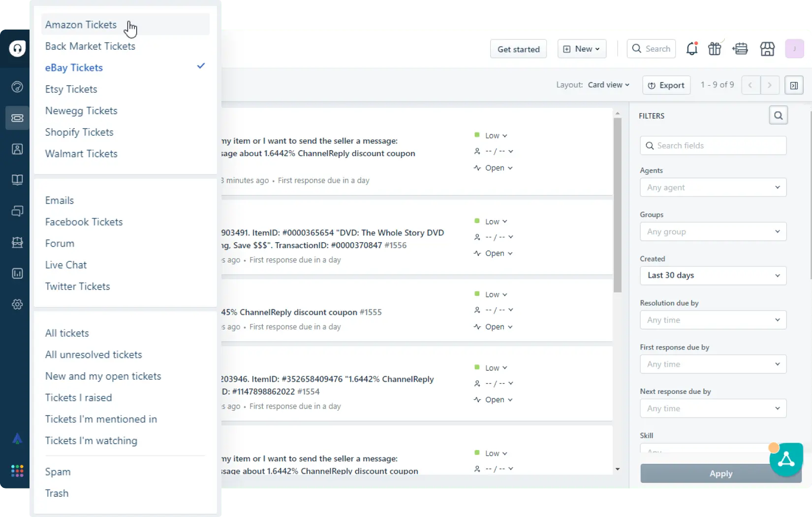Click the gift box icon in header
This screenshot has width=812, height=517.
pyautogui.click(x=715, y=49)
